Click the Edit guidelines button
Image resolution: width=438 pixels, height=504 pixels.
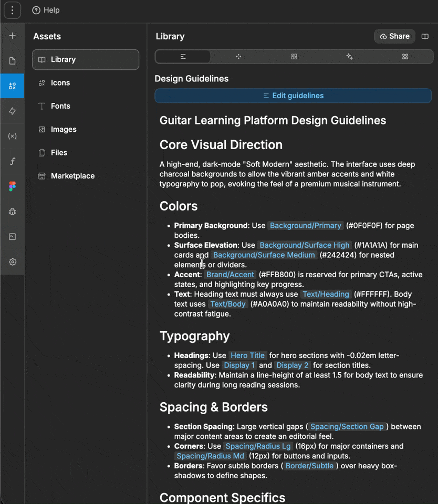(293, 96)
